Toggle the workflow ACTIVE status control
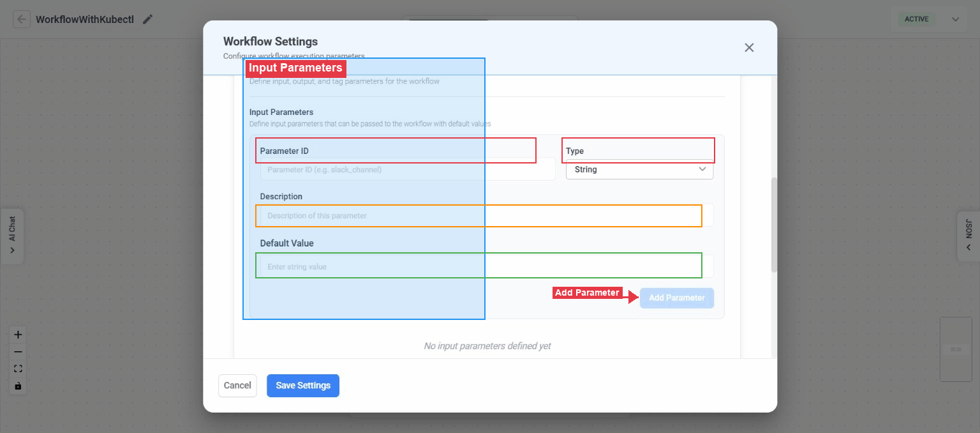Viewport: 980px width, 433px height. pyautogui.click(x=916, y=19)
